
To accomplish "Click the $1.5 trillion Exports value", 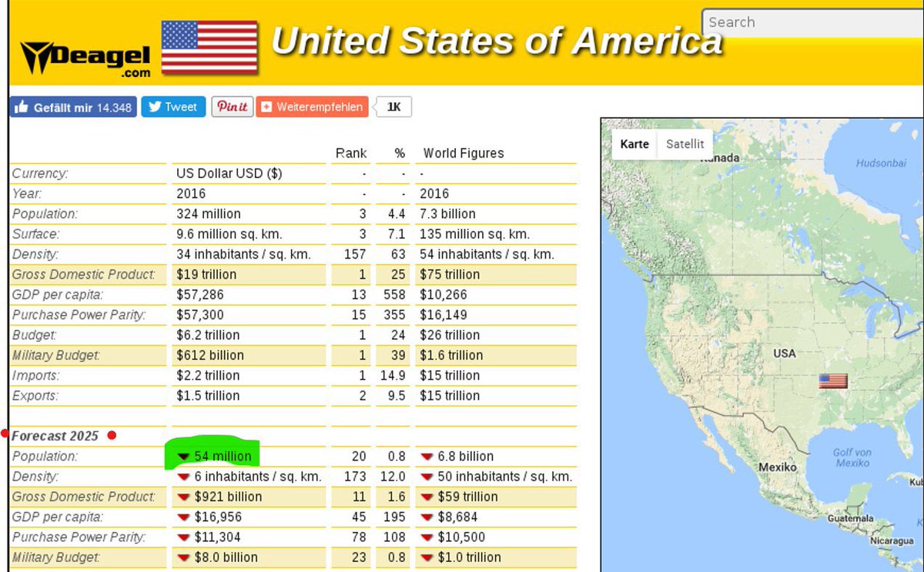I will pos(208,395).
